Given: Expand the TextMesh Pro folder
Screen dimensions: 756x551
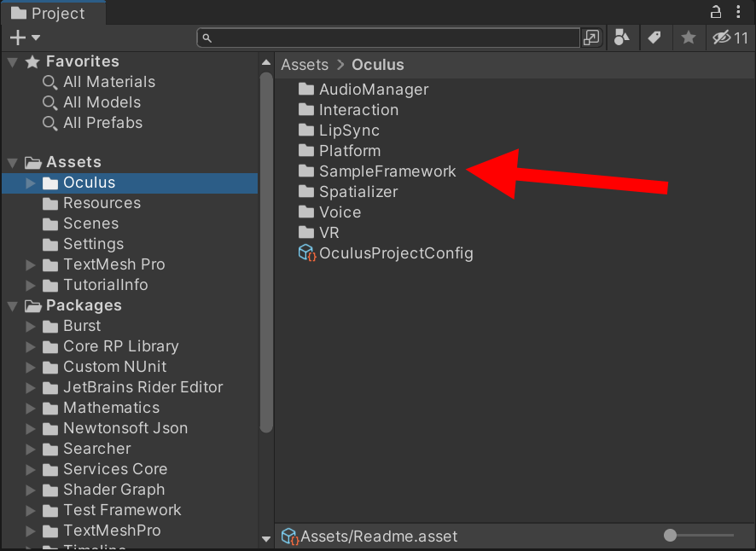Looking at the screenshot, I should (x=31, y=265).
